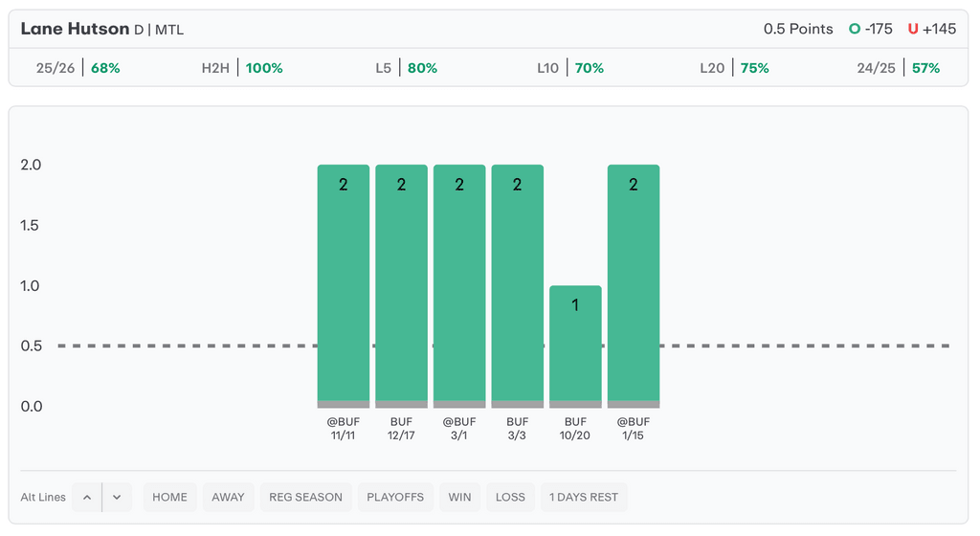This screenshot has width=980, height=536.
Task: Switch to the H2H 100% split
Action: click(x=242, y=68)
